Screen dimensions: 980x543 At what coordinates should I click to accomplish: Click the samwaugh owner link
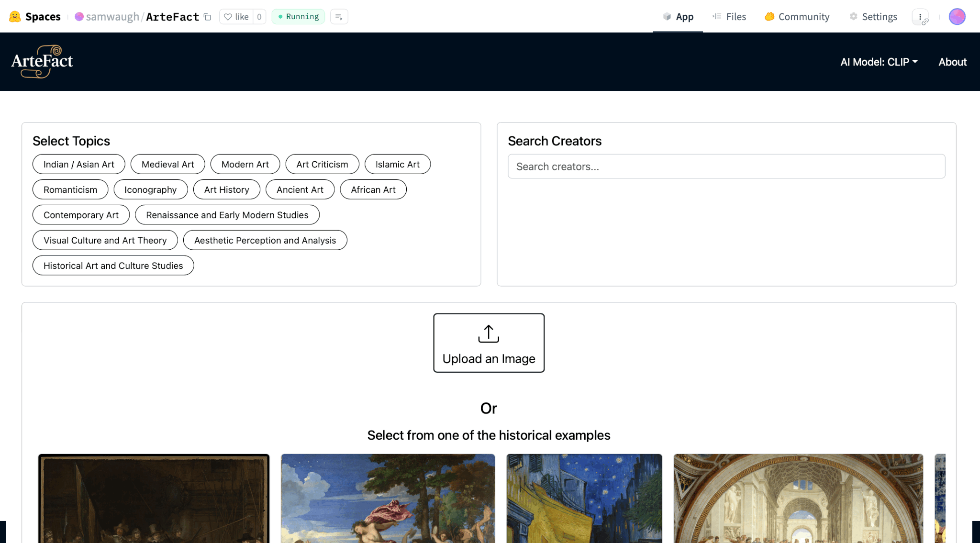tap(112, 17)
